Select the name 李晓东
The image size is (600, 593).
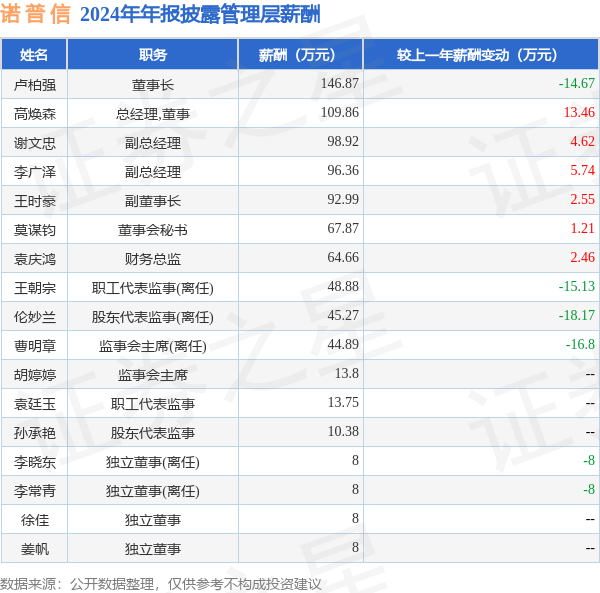pyautogui.click(x=35, y=462)
